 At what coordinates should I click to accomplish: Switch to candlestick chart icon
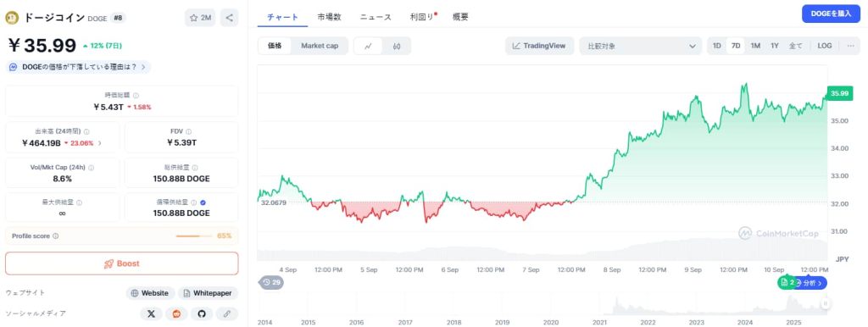tap(397, 46)
